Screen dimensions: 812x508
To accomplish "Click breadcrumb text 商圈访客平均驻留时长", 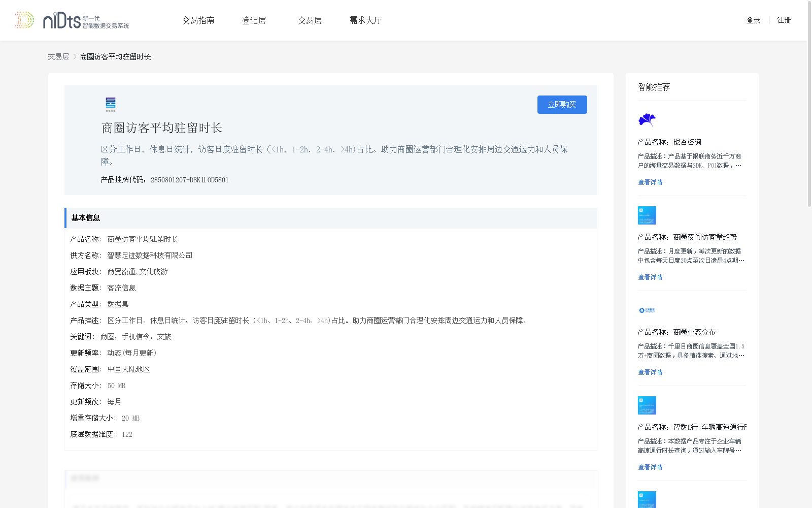I will point(116,57).
